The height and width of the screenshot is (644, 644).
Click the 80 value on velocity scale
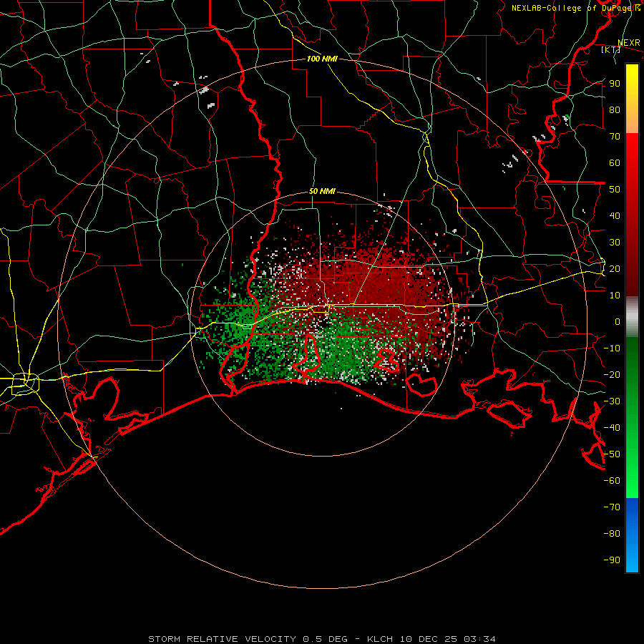point(615,109)
